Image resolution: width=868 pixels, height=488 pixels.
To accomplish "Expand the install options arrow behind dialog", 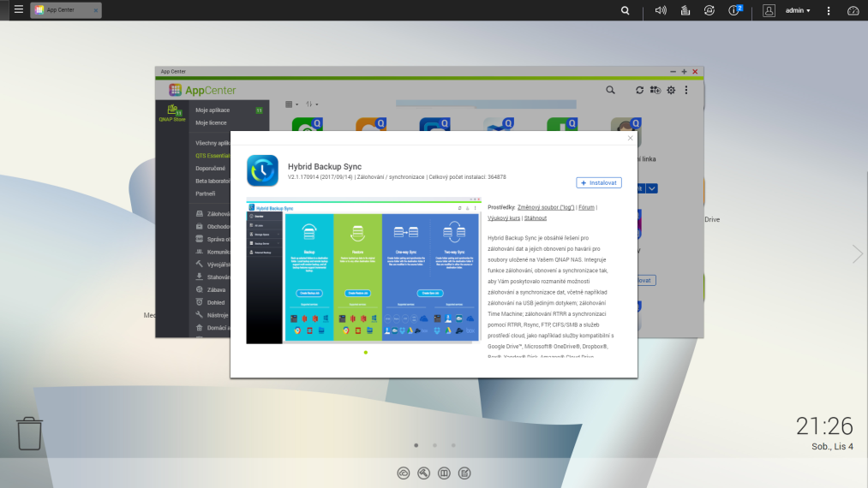I will coord(652,188).
